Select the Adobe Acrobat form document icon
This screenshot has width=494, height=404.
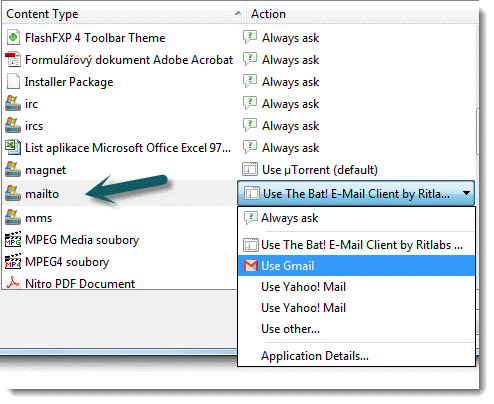[13, 59]
